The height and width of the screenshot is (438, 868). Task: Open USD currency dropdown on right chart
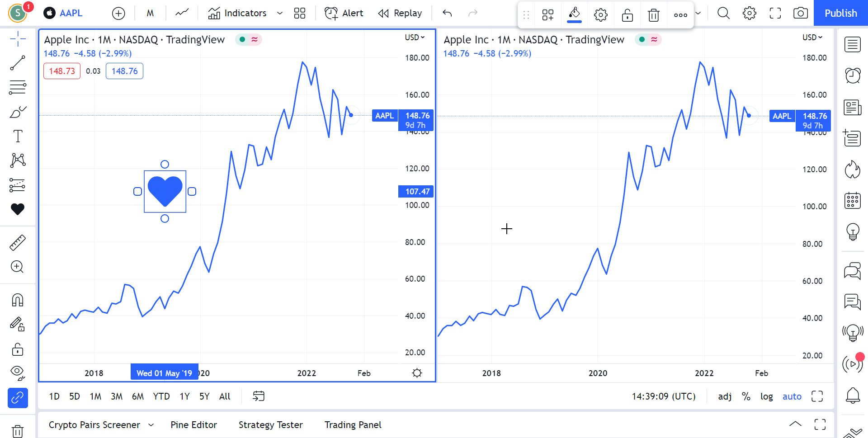point(812,38)
